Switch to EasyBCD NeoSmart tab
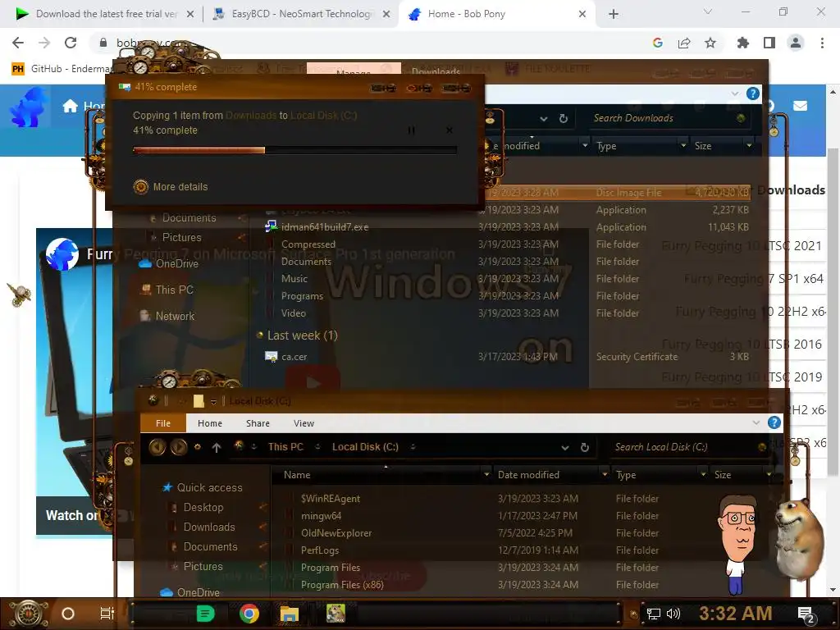The height and width of the screenshot is (630, 840). tap(302, 14)
